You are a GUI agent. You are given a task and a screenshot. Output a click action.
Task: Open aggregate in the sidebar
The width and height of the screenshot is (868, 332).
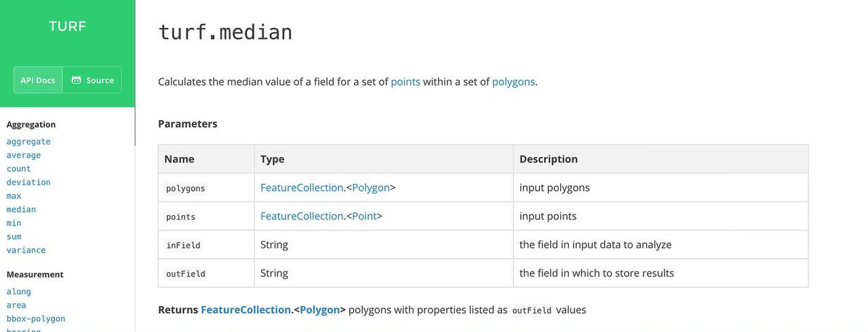coord(28,141)
